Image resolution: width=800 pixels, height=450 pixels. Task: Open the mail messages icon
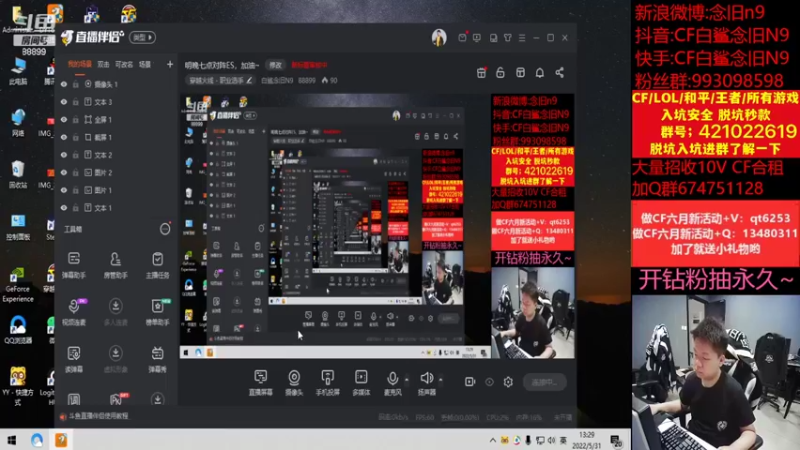pos(462,38)
